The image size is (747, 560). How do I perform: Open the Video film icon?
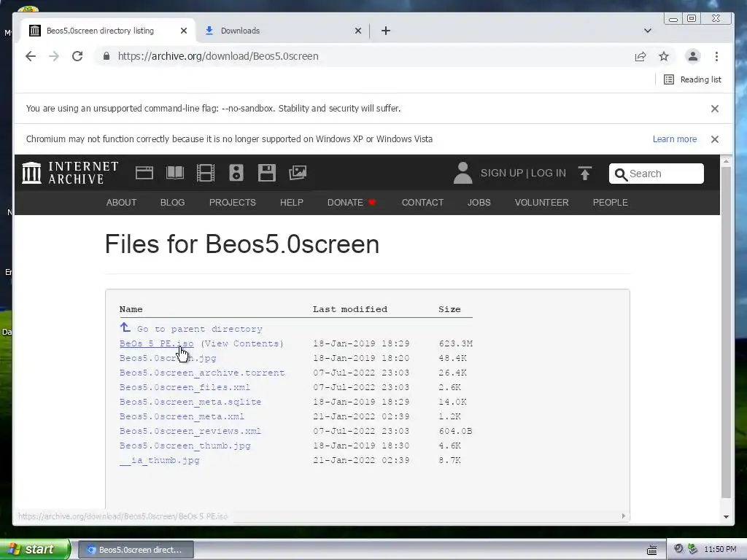[206, 172]
